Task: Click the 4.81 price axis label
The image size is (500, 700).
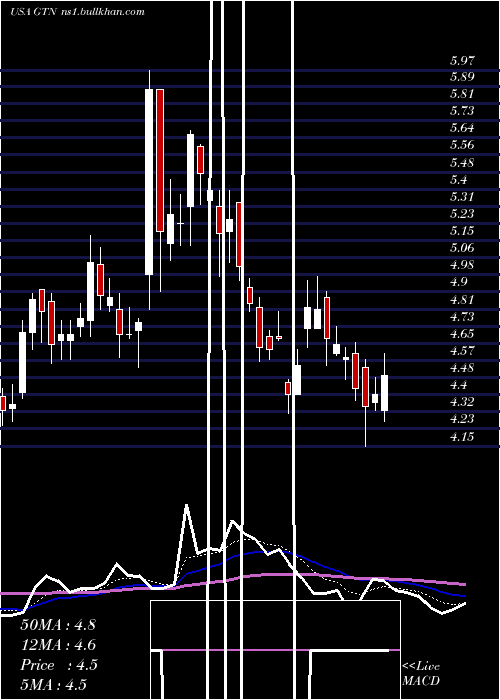Action: [x=462, y=300]
